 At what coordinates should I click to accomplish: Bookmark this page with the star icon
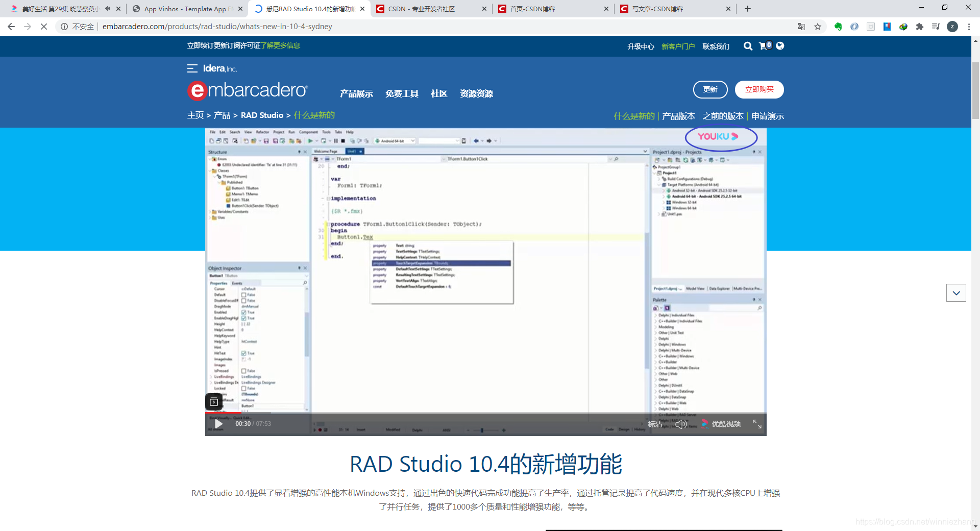click(818, 27)
